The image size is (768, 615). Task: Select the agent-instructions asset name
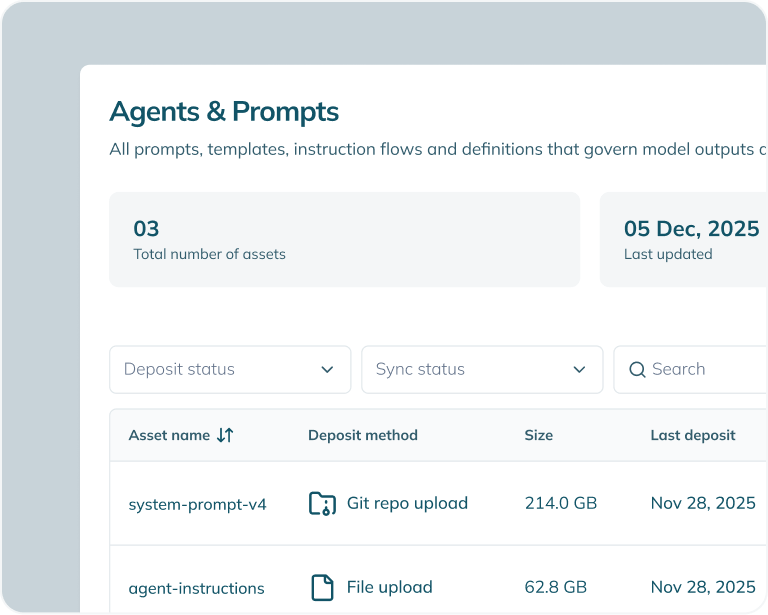[196, 588]
